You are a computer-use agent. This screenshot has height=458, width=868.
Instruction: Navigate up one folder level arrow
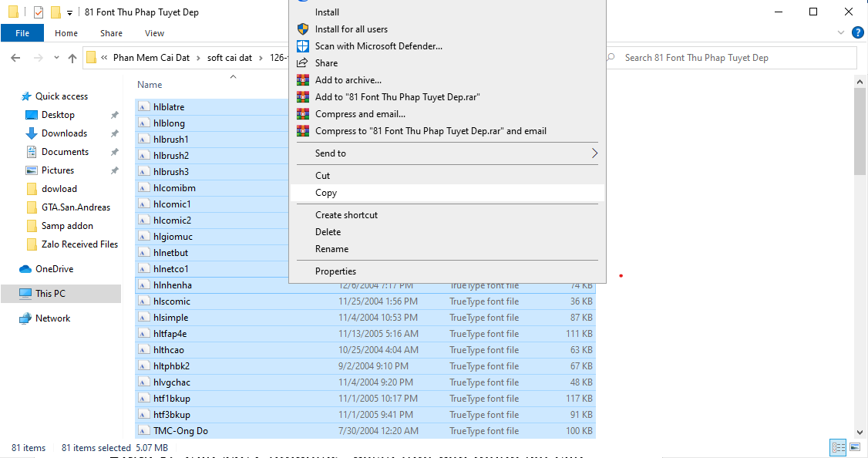click(72, 58)
